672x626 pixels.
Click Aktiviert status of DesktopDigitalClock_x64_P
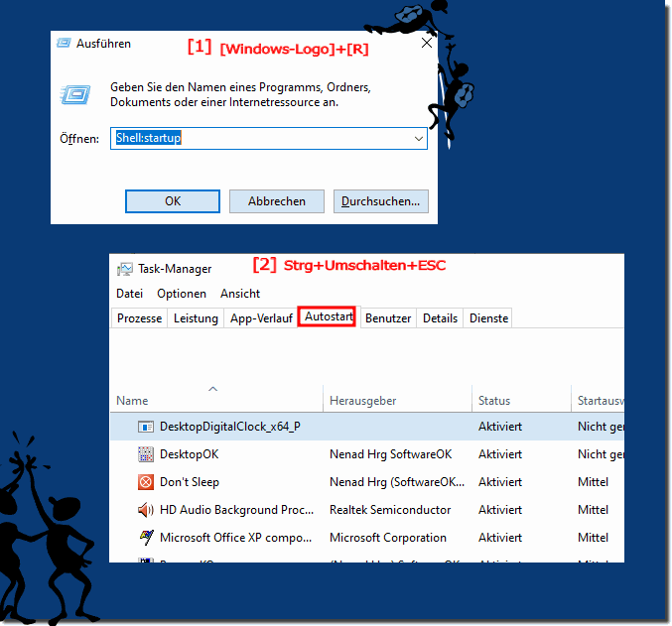point(500,427)
